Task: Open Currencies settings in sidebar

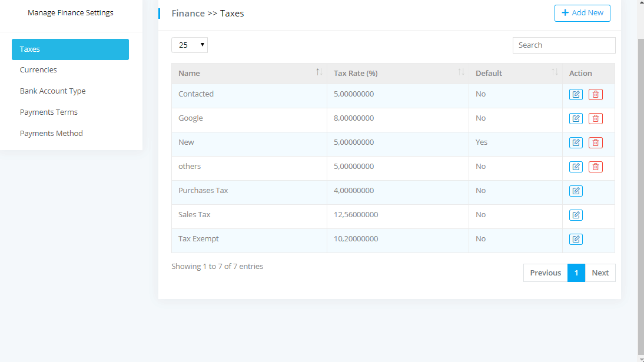Action: (38, 69)
